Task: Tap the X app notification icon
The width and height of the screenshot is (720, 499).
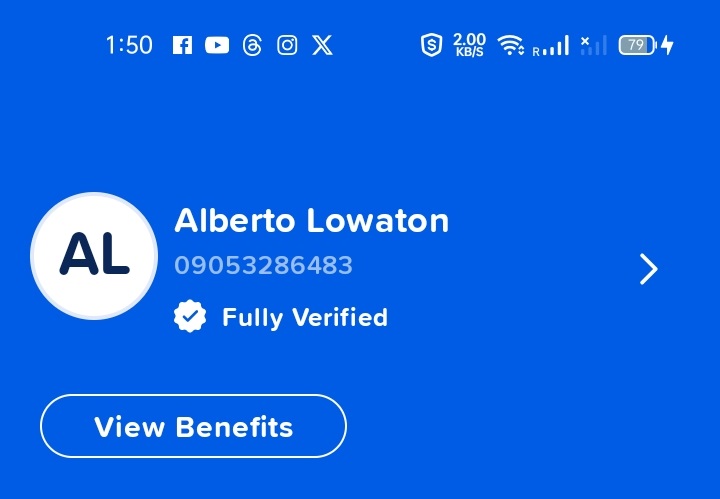Action: (322, 45)
